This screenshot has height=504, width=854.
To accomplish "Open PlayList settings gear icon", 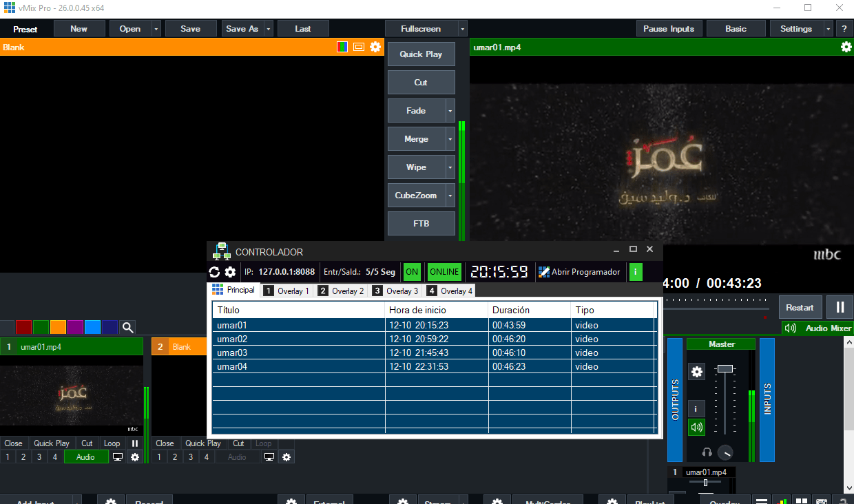I will click(x=612, y=501).
